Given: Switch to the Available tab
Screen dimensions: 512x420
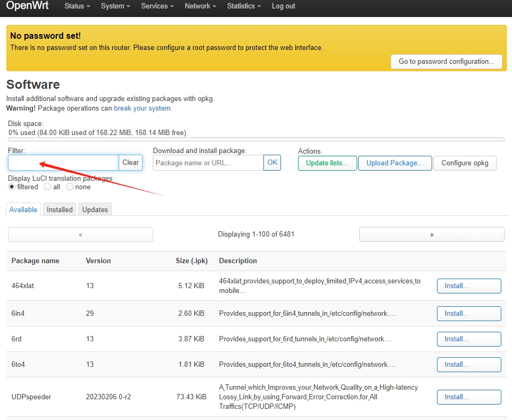Looking at the screenshot, I should [x=23, y=209].
